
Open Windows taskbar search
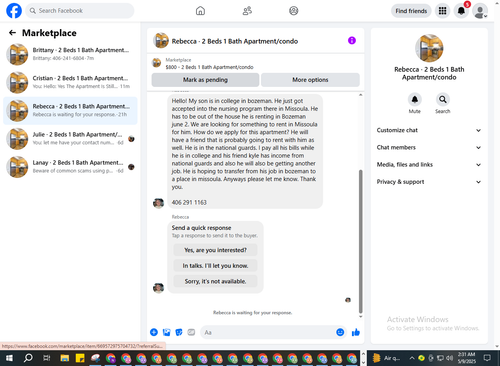tap(28, 358)
